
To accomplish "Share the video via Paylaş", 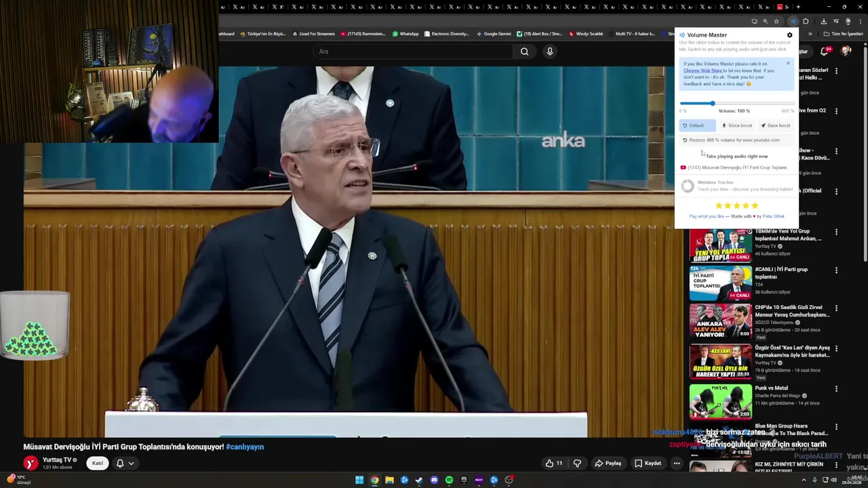I will 608,464.
